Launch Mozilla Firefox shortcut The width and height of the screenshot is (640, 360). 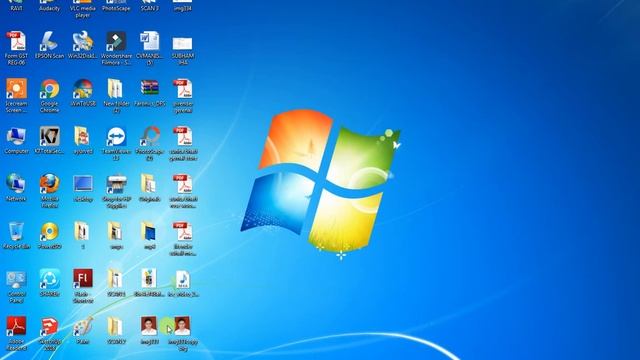pyautogui.click(x=49, y=184)
